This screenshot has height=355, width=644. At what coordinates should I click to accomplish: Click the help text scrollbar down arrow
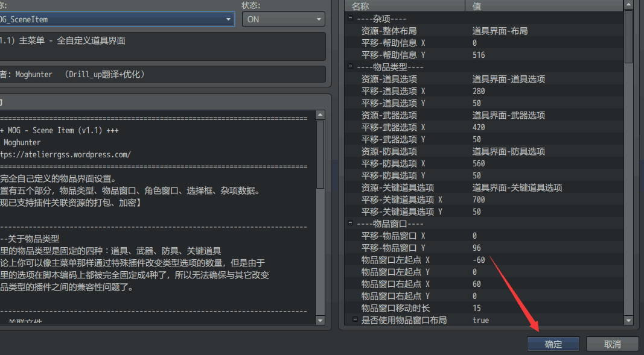320,320
